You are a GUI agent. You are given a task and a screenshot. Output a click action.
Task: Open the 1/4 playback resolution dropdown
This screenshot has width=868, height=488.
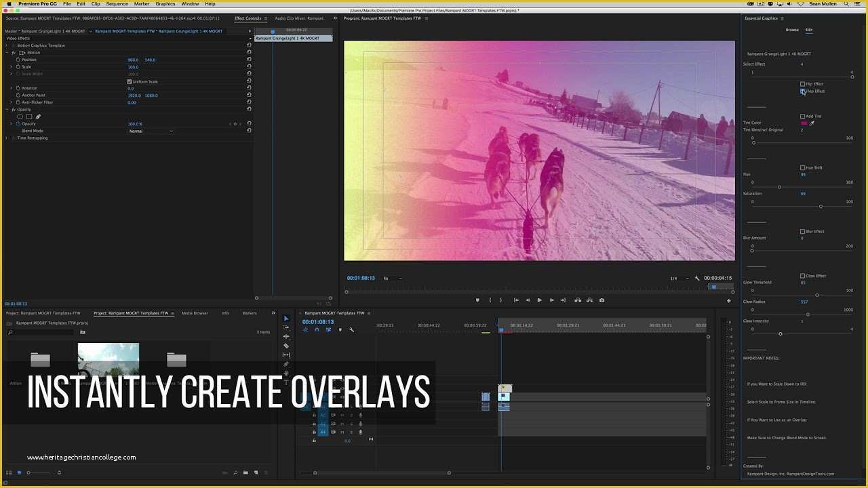679,278
